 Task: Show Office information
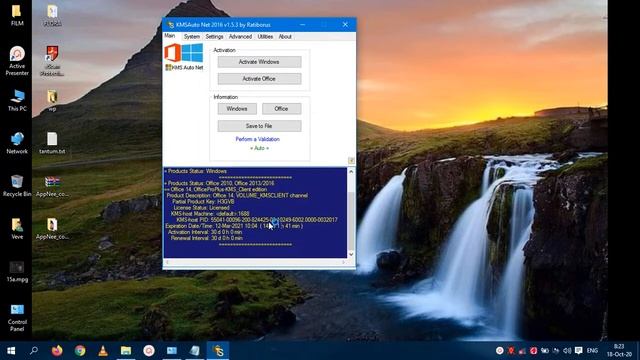coord(281,109)
